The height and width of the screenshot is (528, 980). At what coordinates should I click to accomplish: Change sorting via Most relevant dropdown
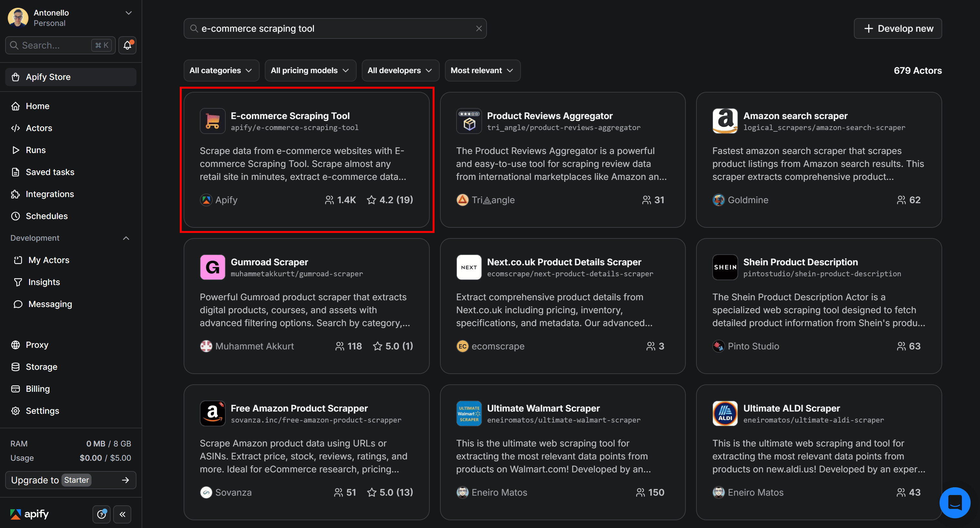(482, 70)
